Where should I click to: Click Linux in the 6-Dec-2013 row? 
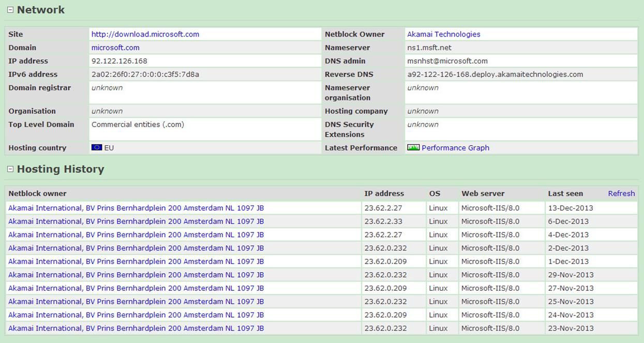pos(438,221)
